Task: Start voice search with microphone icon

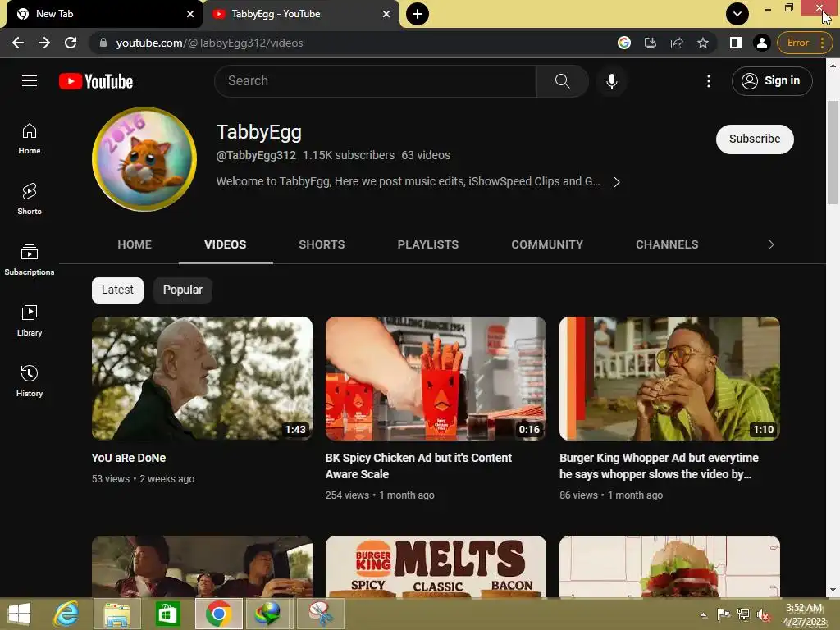Action: [611, 81]
